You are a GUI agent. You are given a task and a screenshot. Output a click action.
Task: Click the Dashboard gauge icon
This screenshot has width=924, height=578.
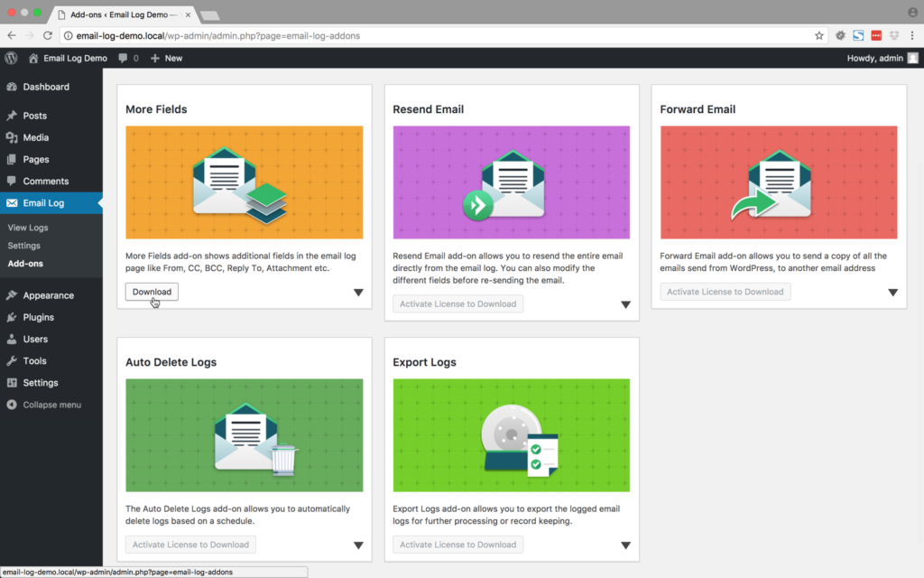pyautogui.click(x=12, y=87)
